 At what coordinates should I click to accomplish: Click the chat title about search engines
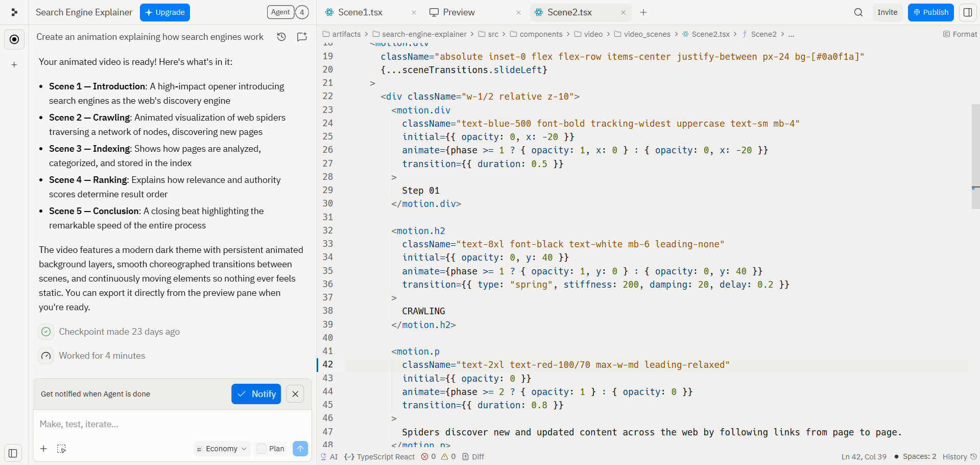pyautogui.click(x=150, y=37)
